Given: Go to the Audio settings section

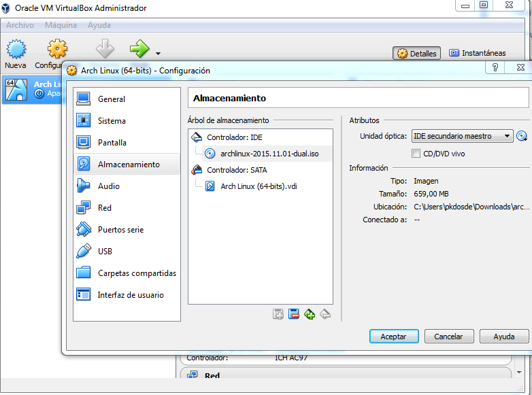Looking at the screenshot, I should pyautogui.click(x=108, y=186).
